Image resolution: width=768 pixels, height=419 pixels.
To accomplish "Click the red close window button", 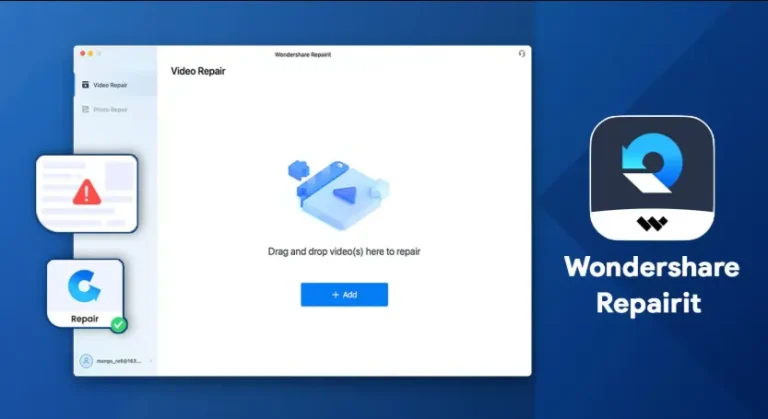I will pyautogui.click(x=82, y=53).
